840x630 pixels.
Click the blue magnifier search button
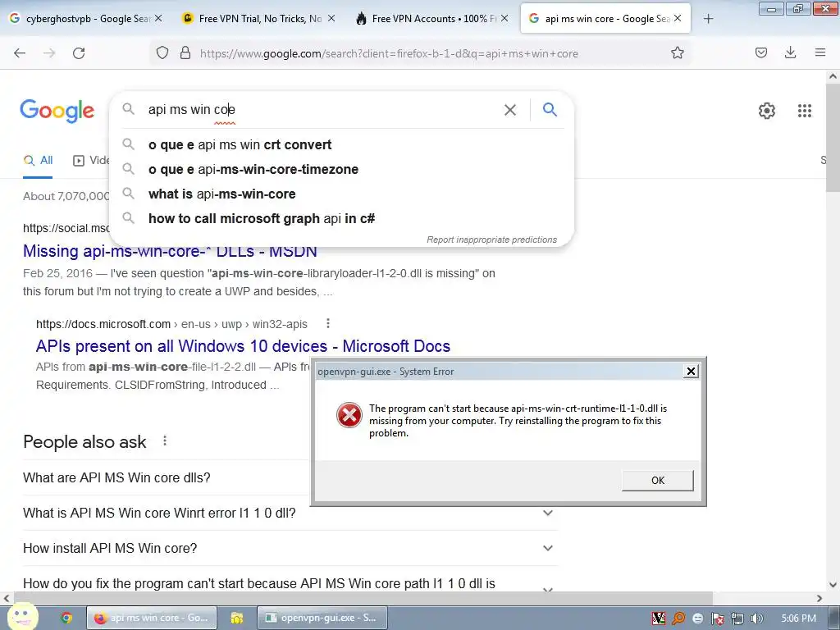(550, 109)
